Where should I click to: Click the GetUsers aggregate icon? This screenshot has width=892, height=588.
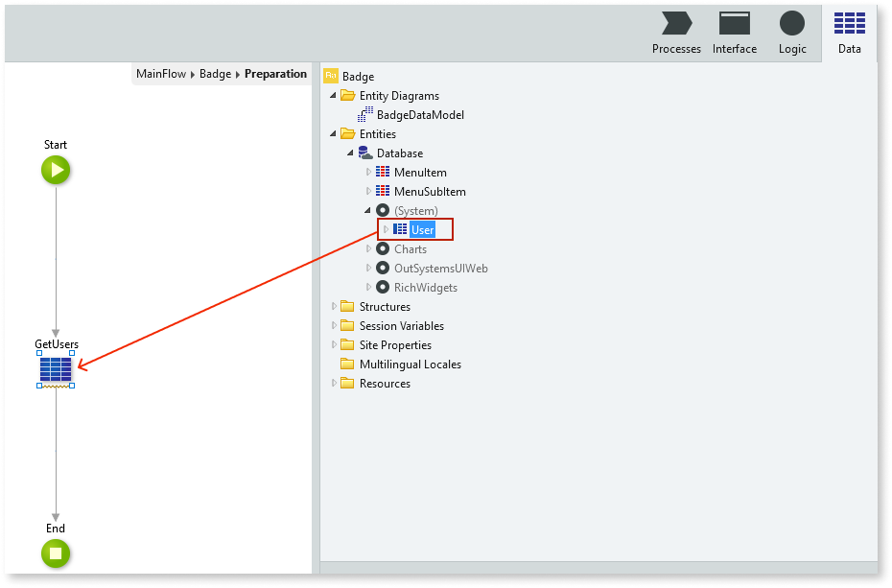56,369
